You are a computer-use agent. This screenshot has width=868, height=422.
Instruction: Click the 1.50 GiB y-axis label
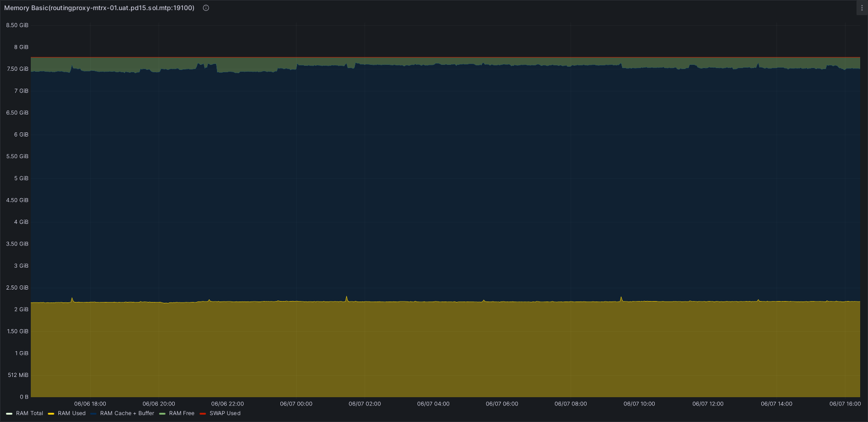(x=17, y=331)
